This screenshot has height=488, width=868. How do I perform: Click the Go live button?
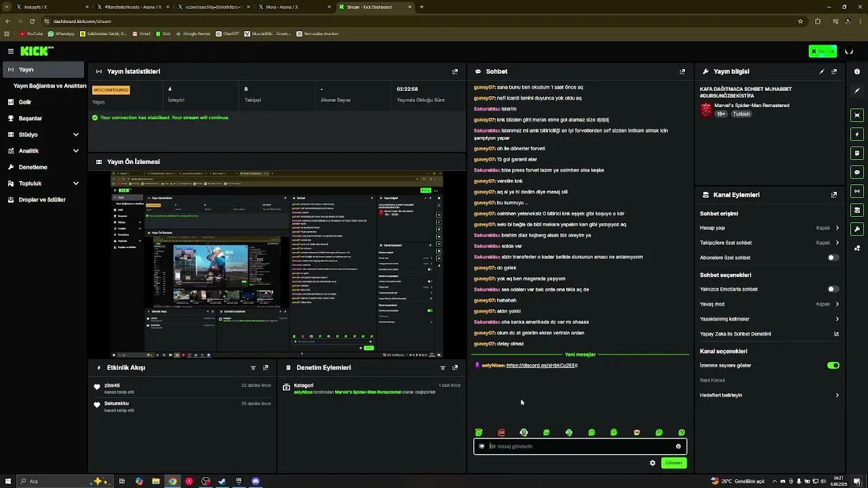[823, 52]
